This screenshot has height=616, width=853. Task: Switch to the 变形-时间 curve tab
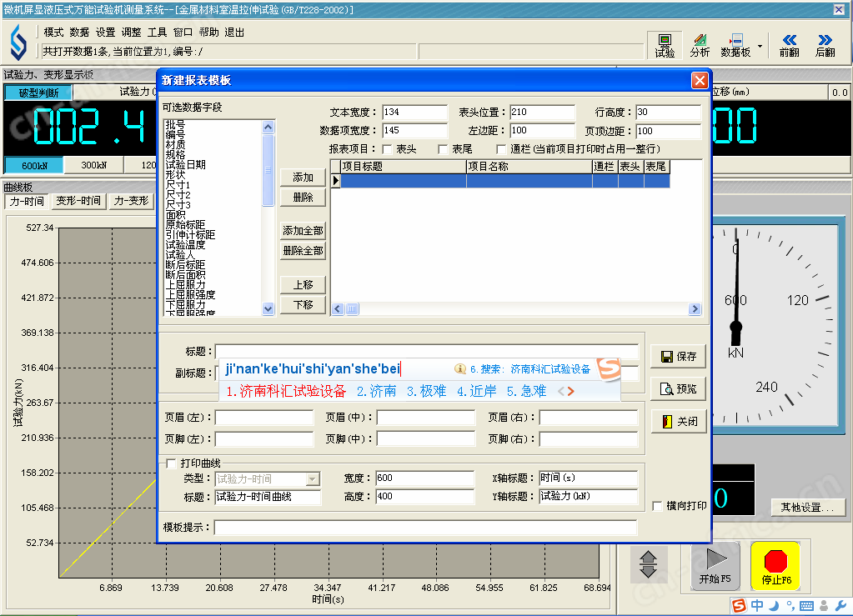pos(78,201)
